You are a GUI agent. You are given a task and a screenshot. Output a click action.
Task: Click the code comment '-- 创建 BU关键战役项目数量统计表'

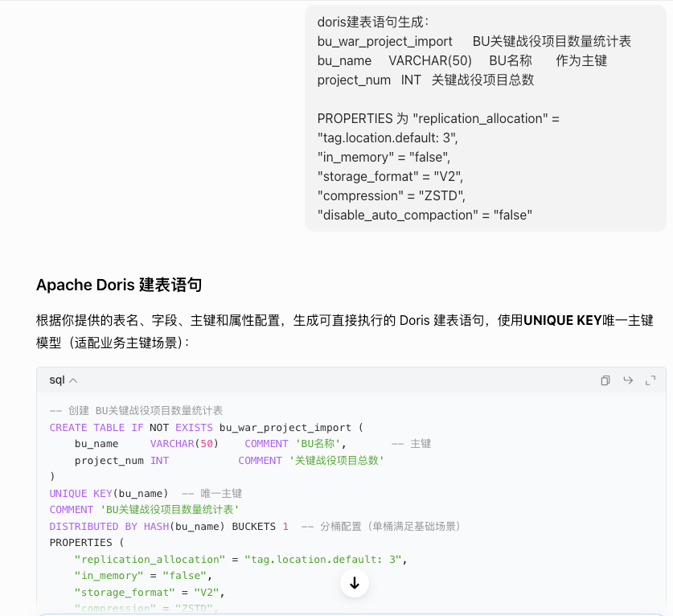coord(136,411)
